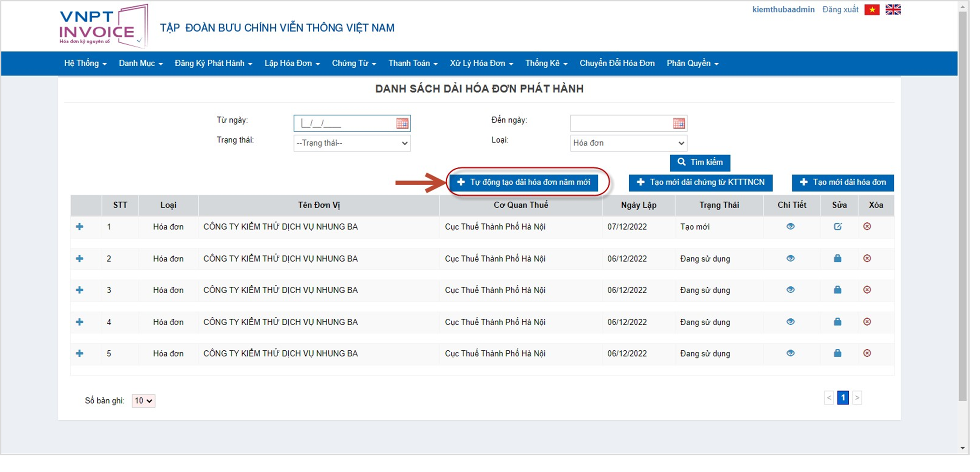Click the Từ ngày date input field

[x=345, y=124]
